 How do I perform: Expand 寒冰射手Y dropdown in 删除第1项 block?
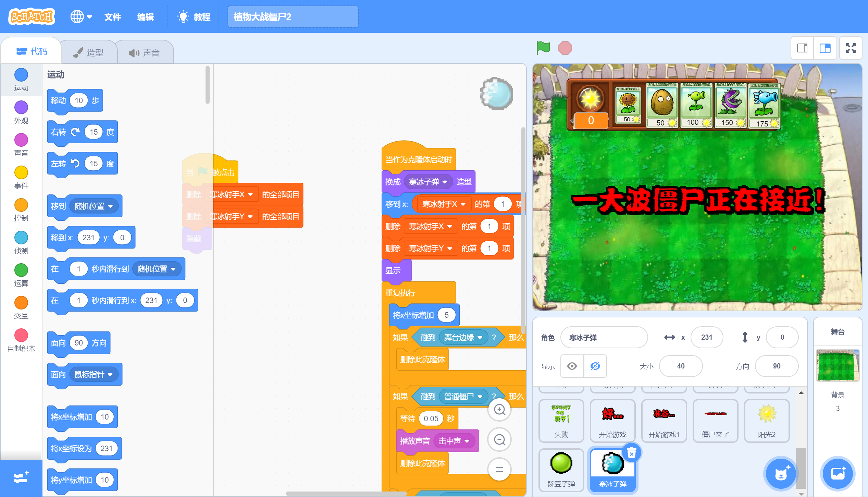tap(431, 248)
